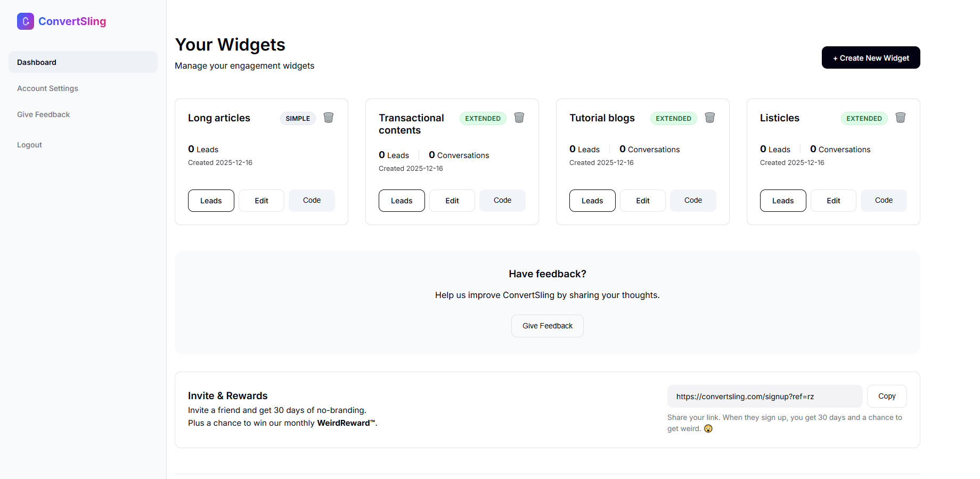
Task: Click Logout in the sidebar
Action: [29, 144]
